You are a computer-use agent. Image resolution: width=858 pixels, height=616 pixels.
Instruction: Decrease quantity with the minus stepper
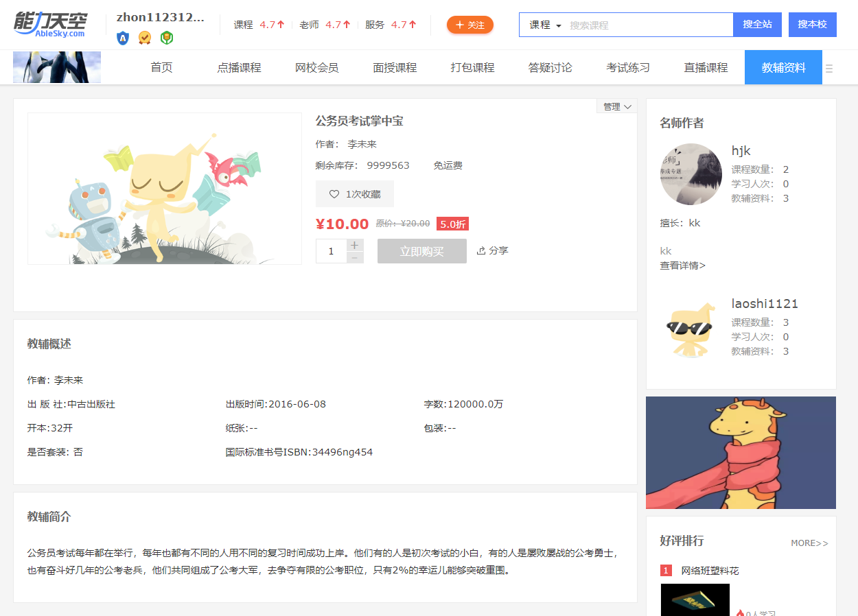tap(354, 257)
